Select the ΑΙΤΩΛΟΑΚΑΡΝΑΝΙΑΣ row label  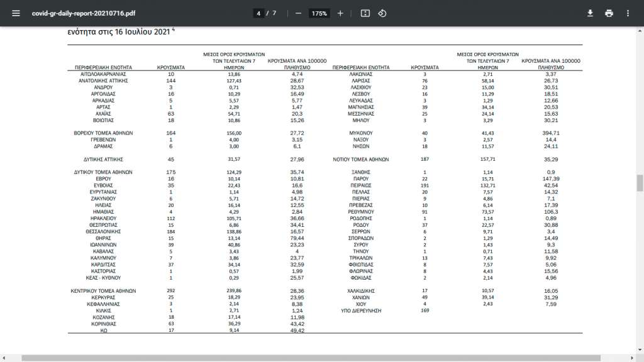click(103, 74)
